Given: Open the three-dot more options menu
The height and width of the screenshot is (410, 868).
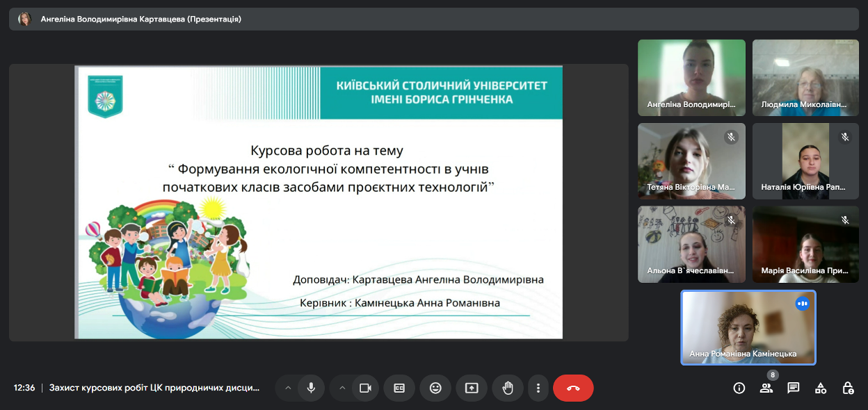Looking at the screenshot, I should [x=538, y=388].
